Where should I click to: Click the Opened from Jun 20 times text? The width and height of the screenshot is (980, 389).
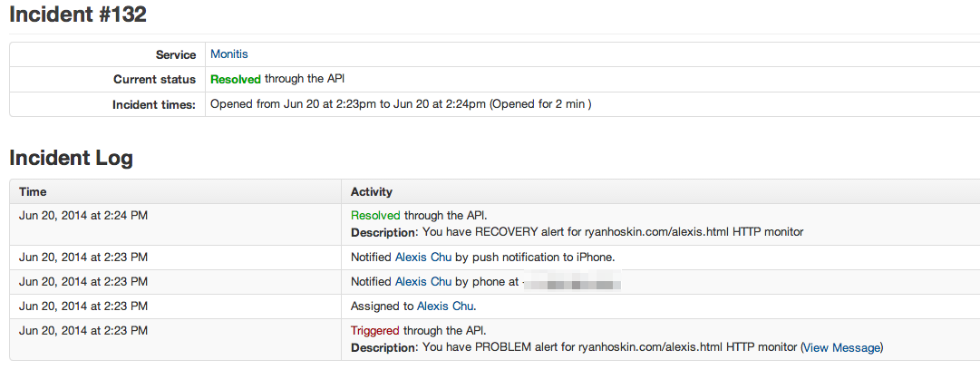(401, 104)
